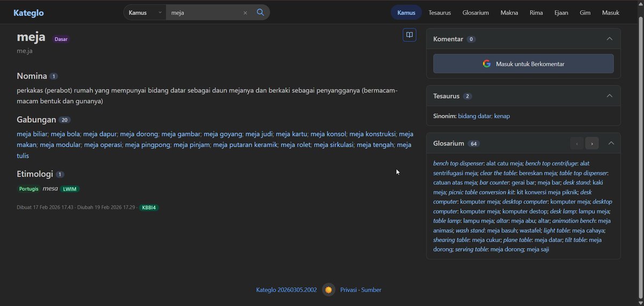
Task: Open the meja goyang link
Action: pos(223,134)
